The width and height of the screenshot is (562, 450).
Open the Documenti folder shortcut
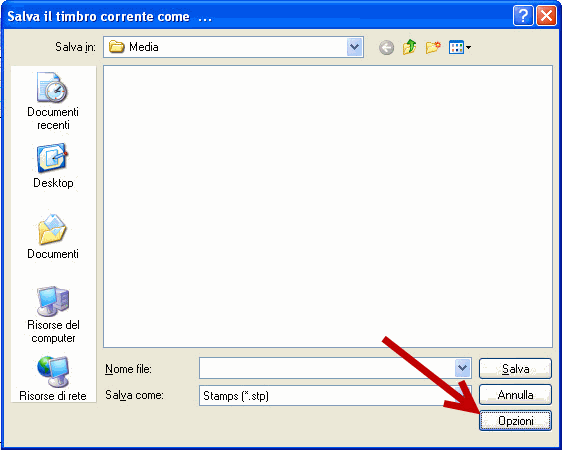coord(53,237)
